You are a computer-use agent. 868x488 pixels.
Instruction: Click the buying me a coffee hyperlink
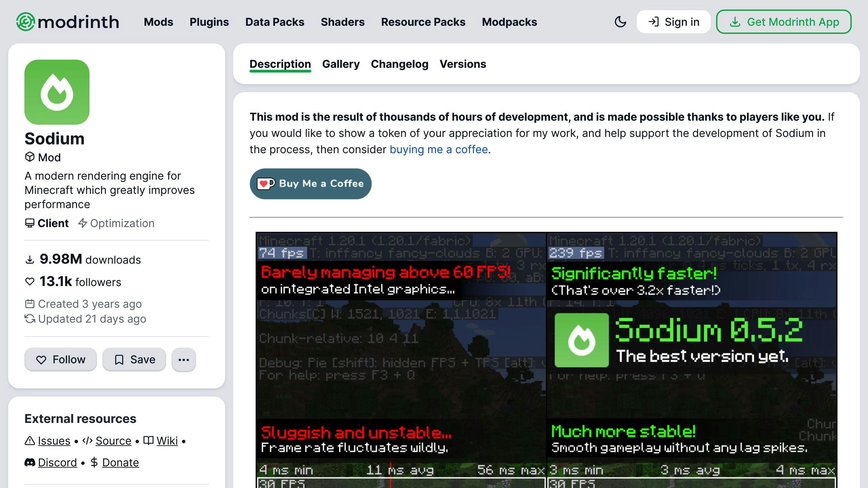(x=439, y=149)
